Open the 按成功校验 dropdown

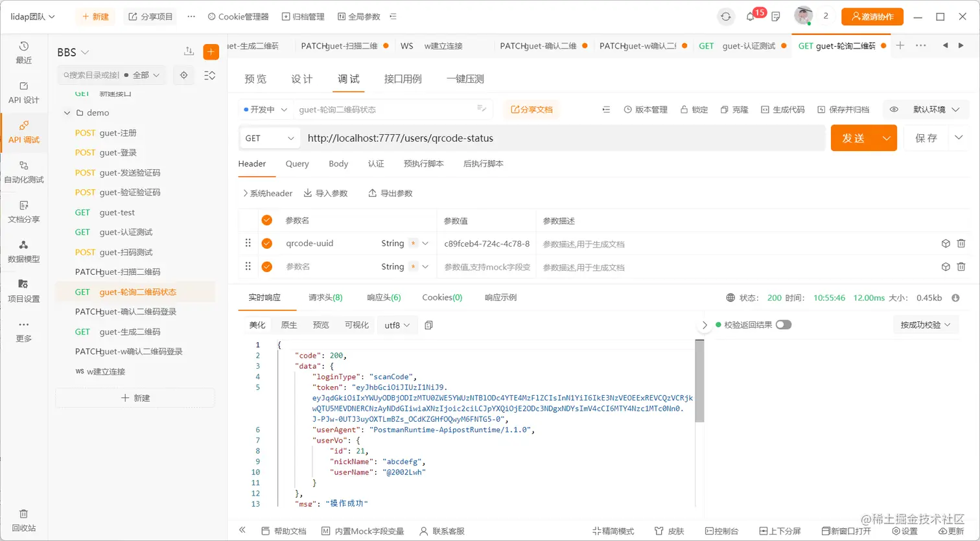(926, 325)
